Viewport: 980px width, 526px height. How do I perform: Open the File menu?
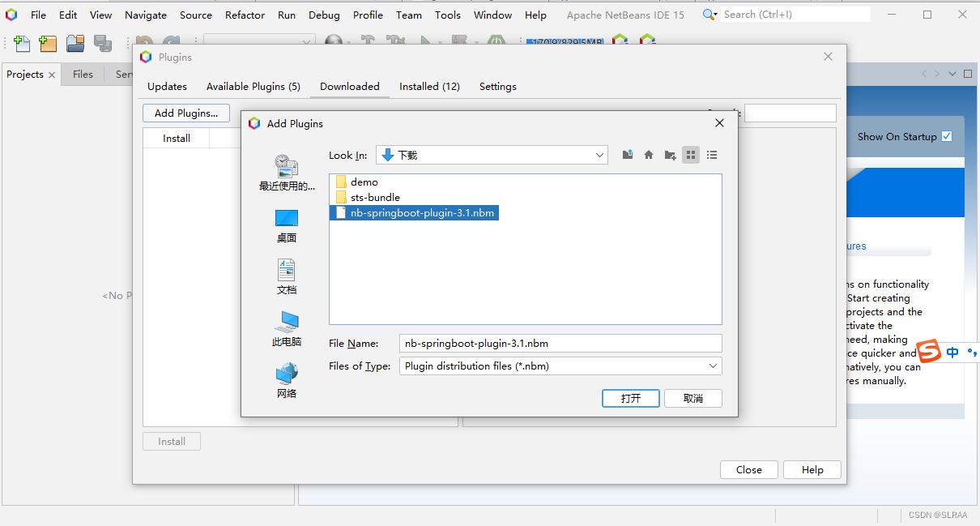(39, 15)
